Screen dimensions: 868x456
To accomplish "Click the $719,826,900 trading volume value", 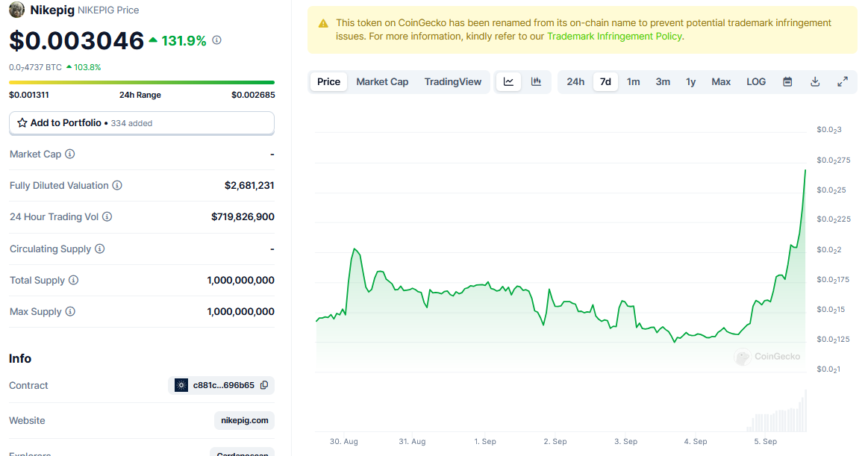I will pos(243,217).
